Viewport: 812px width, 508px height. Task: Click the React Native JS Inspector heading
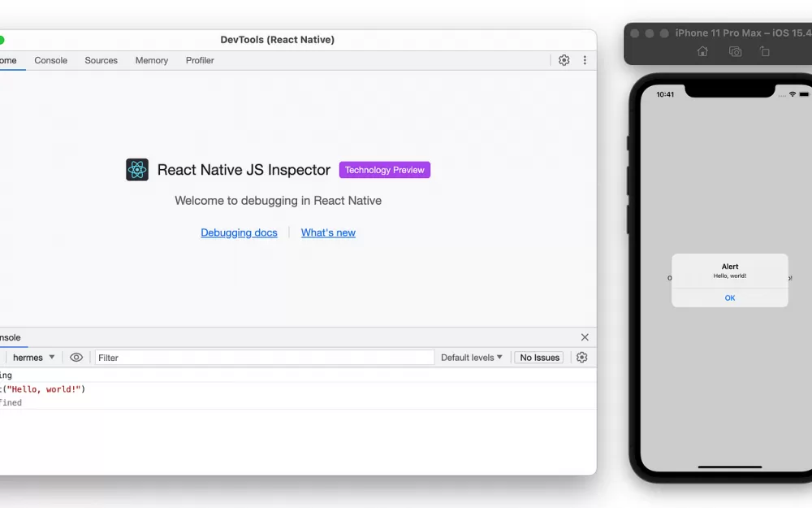pos(244,170)
